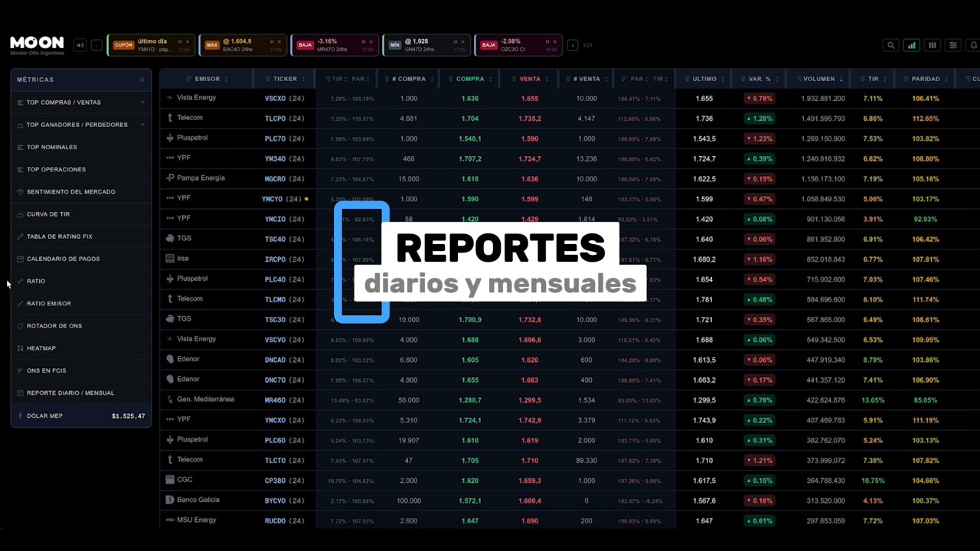Pause the BAJA -2.98% OZC3O card
The height and width of the screenshot is (551, 980).
pos(547,41)
